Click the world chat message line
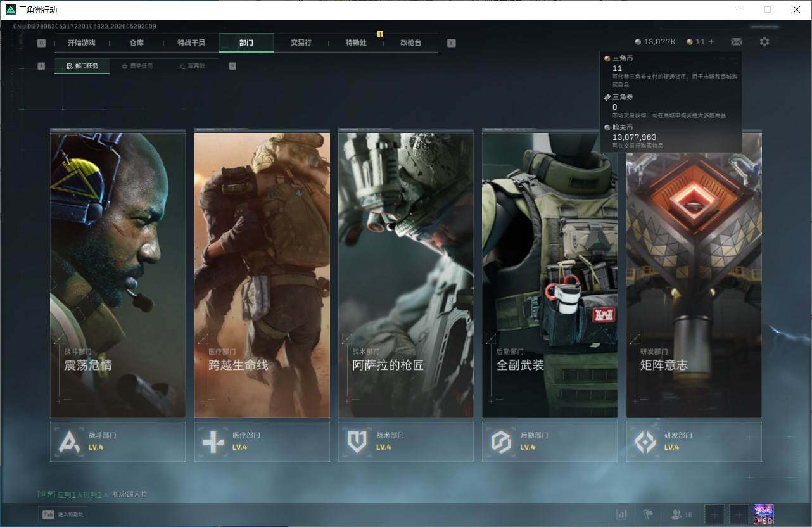Viewport: 812px width, 527px height. click(x=92, y=494)
